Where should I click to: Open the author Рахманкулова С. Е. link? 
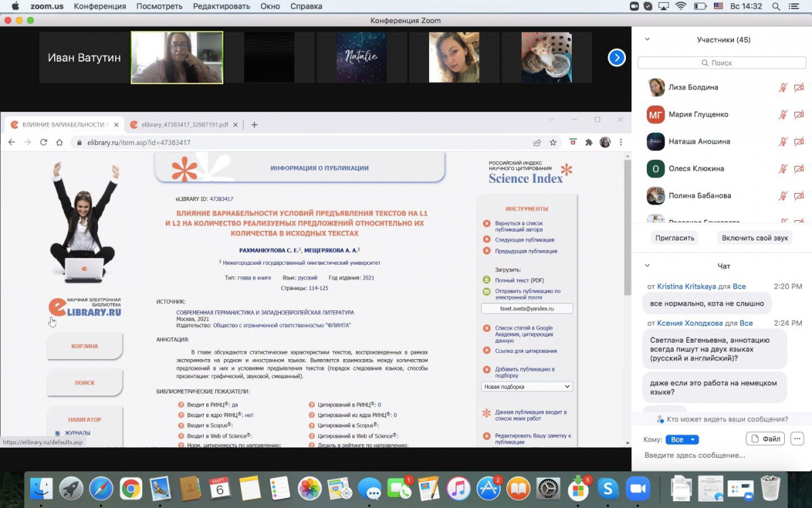[x=270, y=250]
